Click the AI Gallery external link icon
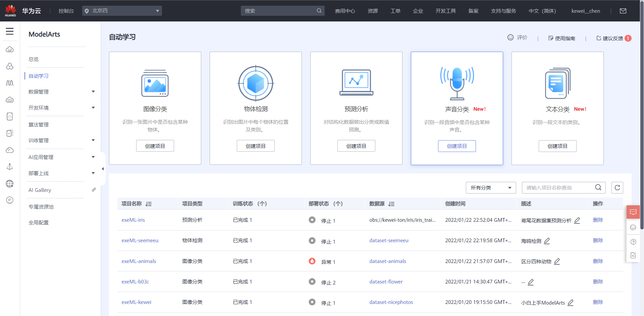 click(x=94, y=190)
